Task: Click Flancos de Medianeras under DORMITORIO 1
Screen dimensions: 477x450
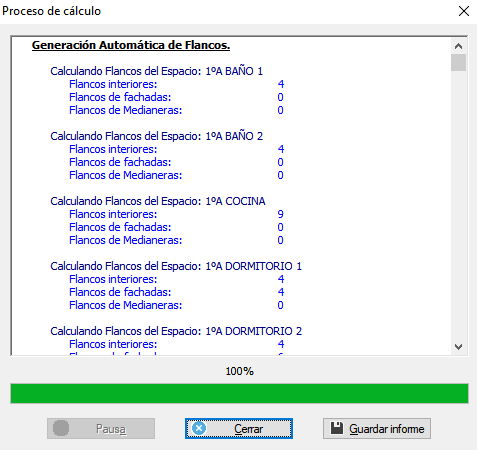Action: point(126,305)
